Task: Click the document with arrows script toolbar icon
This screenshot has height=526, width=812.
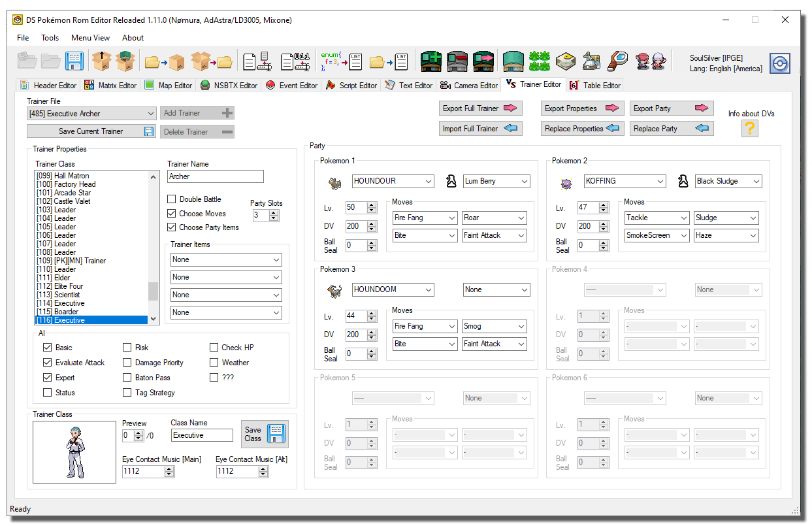Action: [x=257, y=62]
